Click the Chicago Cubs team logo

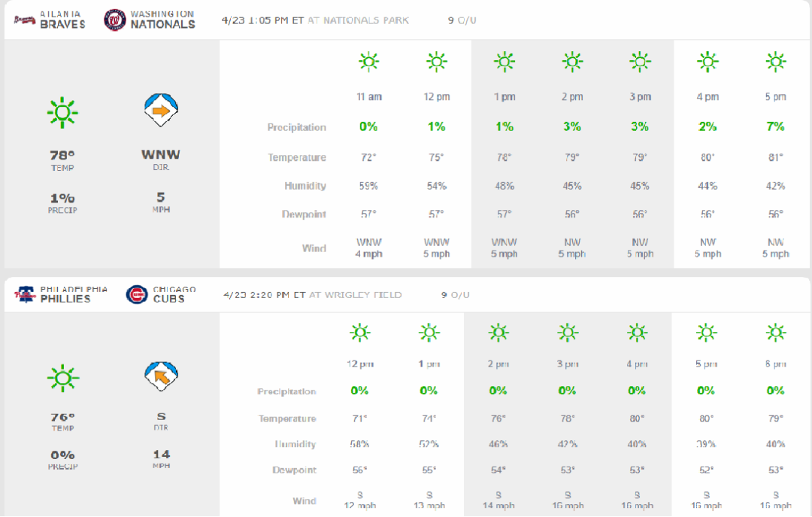(x=137, y=294)
